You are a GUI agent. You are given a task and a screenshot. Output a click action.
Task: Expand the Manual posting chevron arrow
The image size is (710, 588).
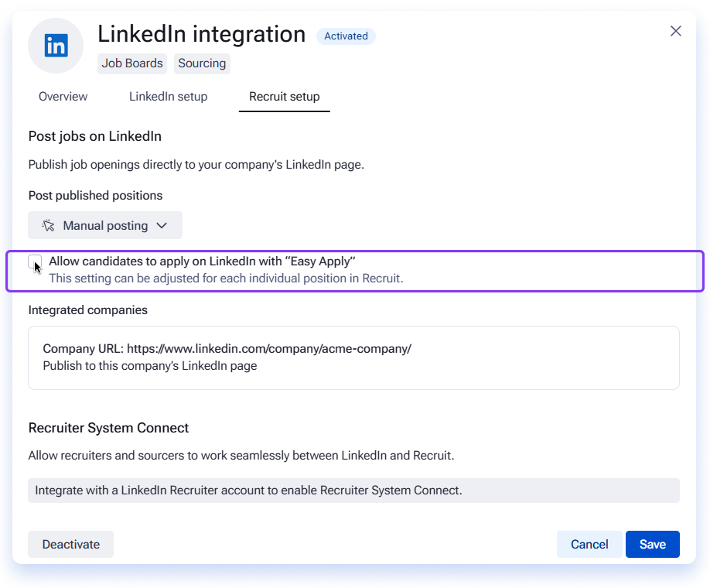162,226
